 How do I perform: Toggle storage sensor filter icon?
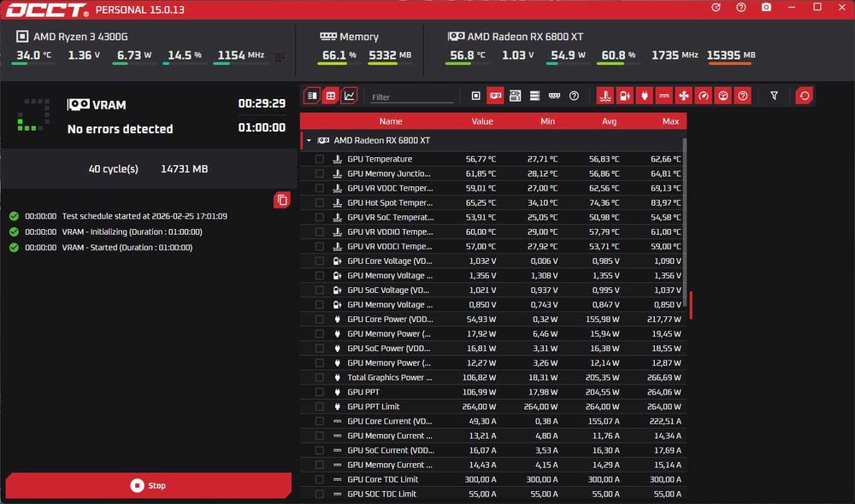point(534,96)
